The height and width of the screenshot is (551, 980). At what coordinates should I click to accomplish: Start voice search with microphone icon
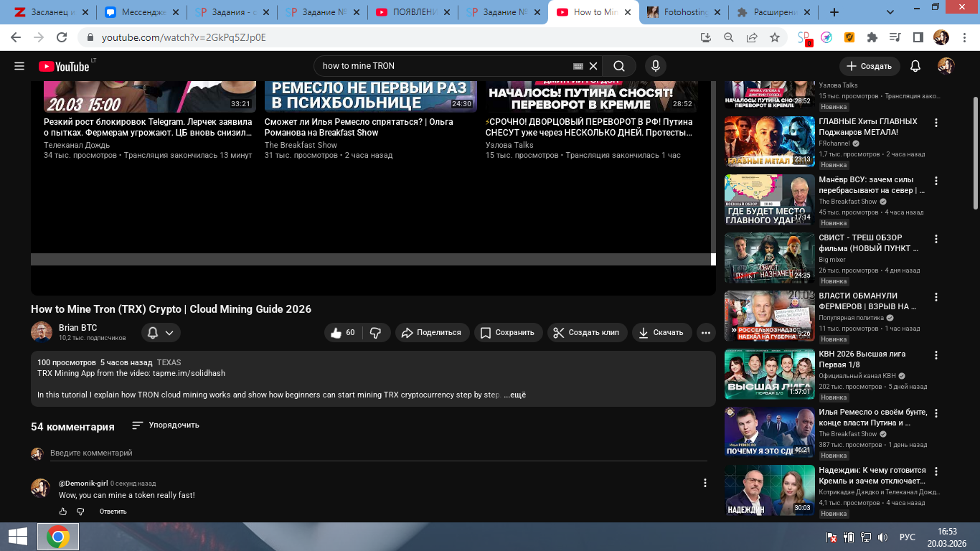tap(655, 66)
